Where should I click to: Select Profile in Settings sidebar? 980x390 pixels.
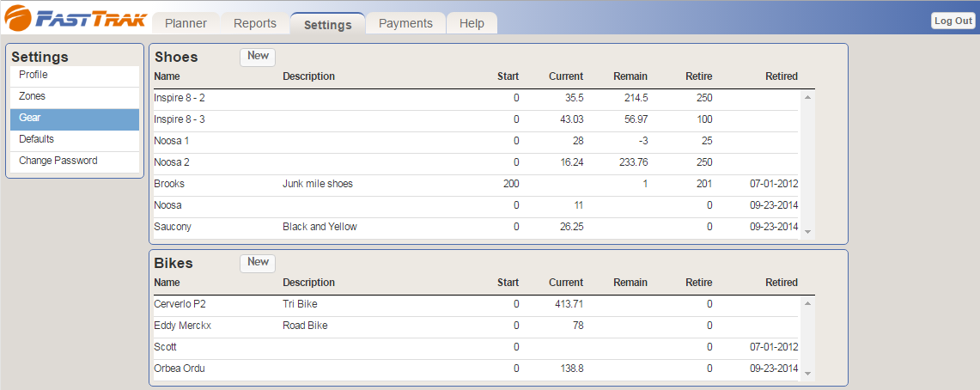[x=75, y=76]
